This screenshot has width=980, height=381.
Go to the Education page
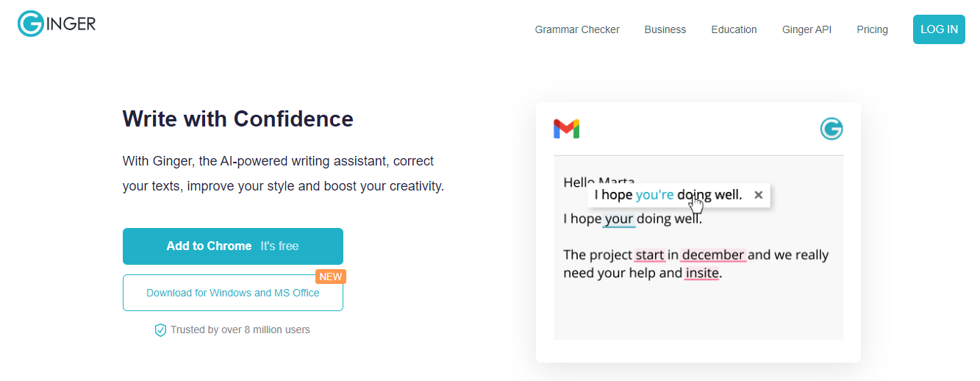(734, 29)
